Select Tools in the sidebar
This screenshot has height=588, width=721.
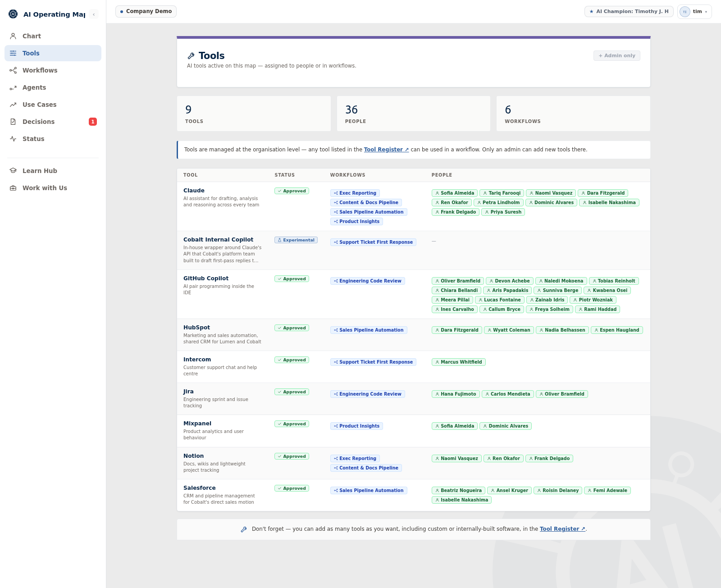pos(53,53)
